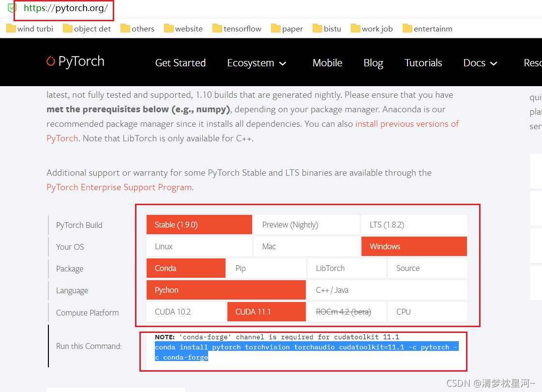
Task: Select the Stable (1.9.0) build
Action: (x=199, y=225)
